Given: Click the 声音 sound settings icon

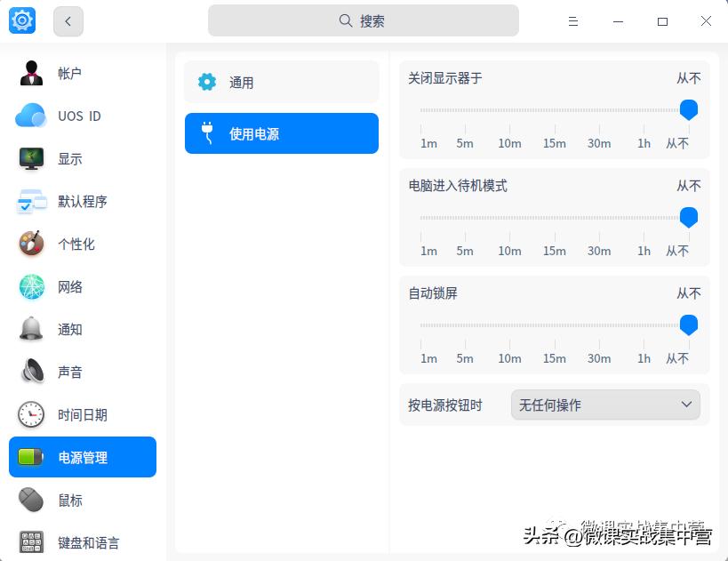Looking at the screenshot, I should pos(32,372).
